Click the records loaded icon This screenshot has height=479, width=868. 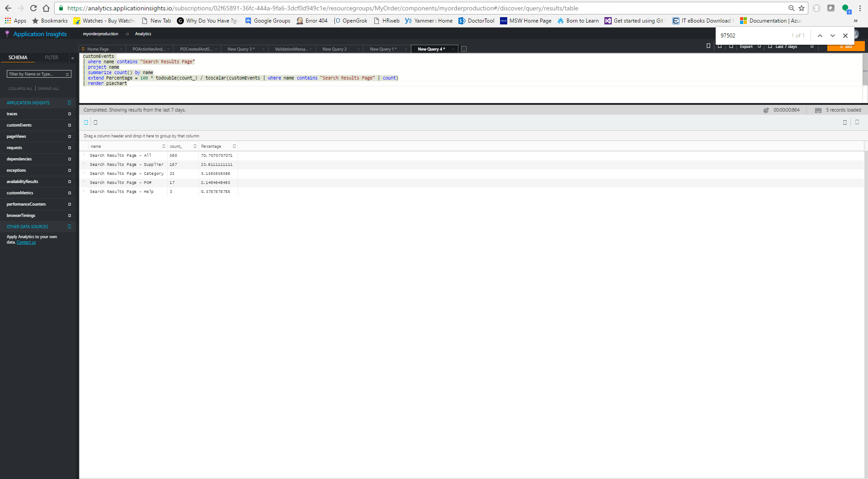818,110
